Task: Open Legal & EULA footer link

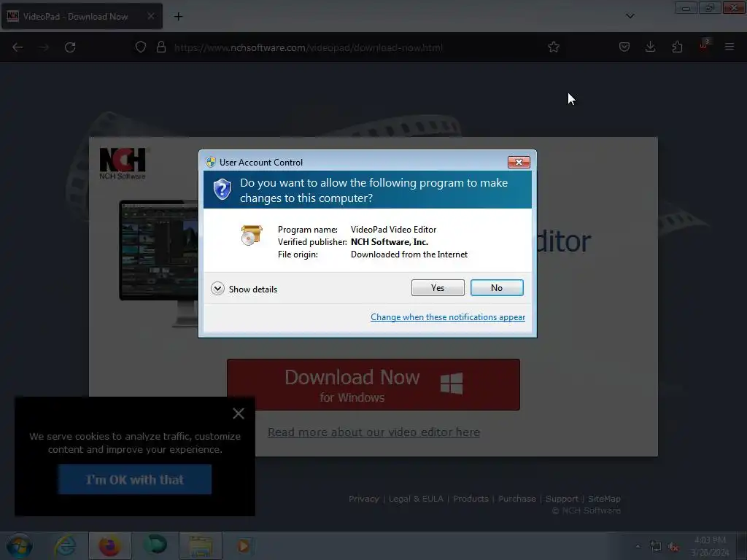Action: tap(416, 499)
